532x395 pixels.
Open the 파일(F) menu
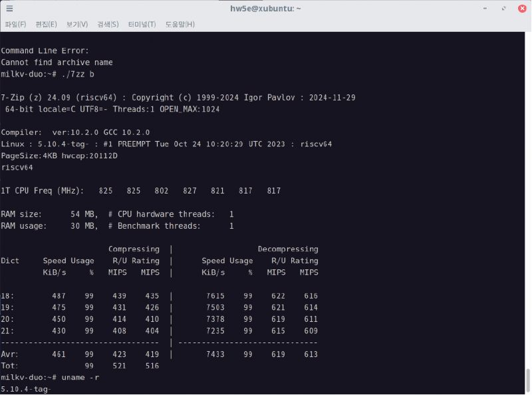pyautogui.click(x=15, y=24)
